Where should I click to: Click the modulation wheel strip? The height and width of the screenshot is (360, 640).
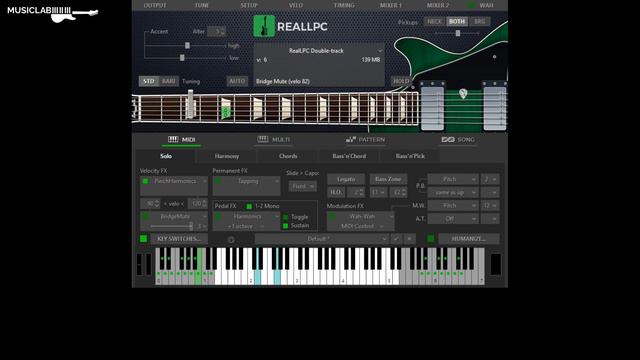point(149,264)
